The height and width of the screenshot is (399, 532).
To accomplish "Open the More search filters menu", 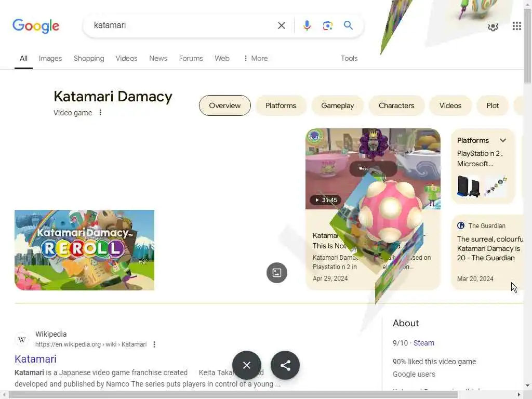I will click(256, 58).
